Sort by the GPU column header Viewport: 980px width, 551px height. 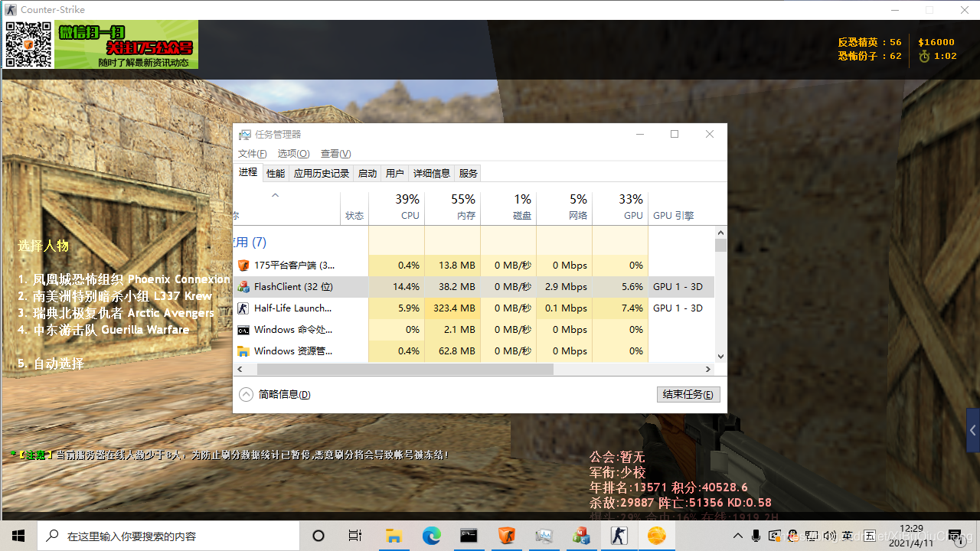(620, 207)
